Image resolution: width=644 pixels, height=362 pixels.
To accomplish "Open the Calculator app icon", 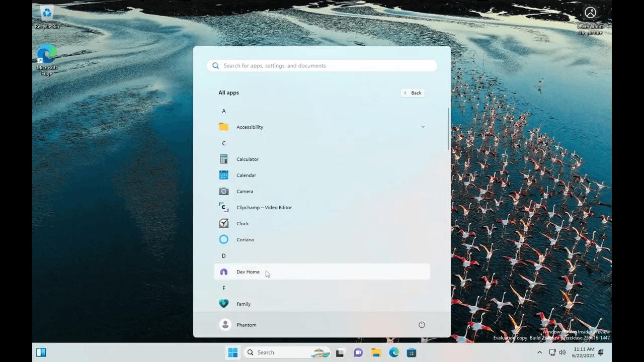I will [224, 159].
